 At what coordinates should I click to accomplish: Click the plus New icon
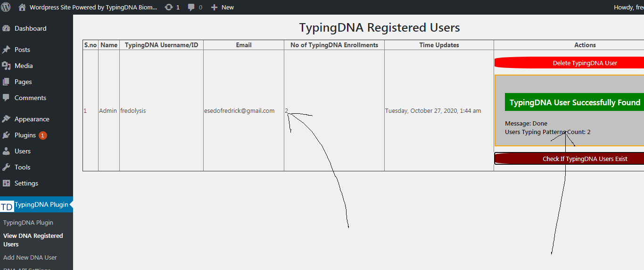pyautogui.click(x=215, y=7)
